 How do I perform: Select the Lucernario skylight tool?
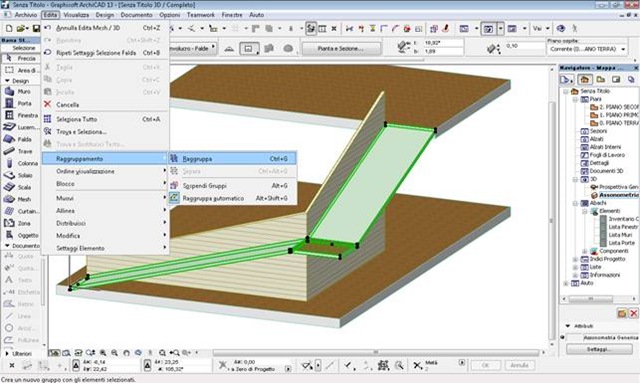pyautogui.click(x=20, y=127)
